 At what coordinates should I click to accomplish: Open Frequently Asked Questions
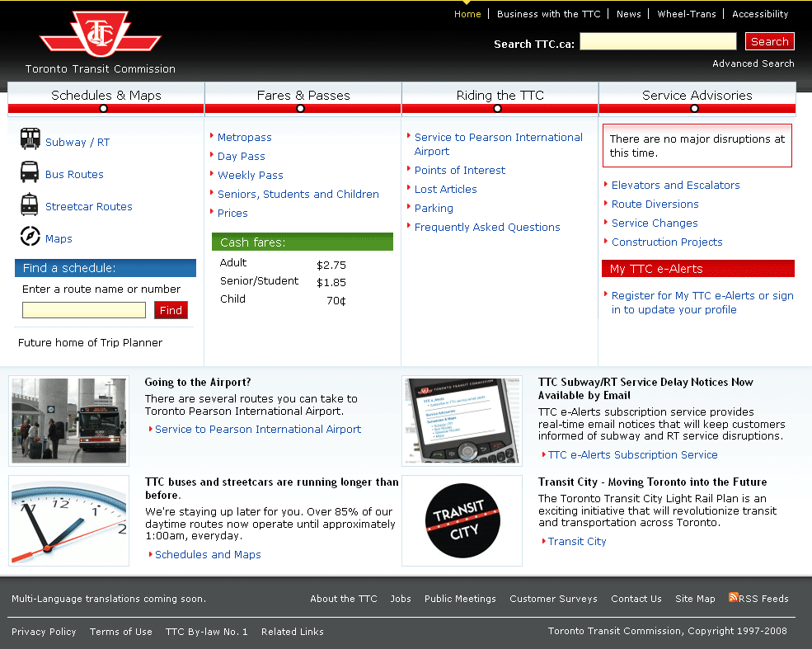click(x=487, y=227)
